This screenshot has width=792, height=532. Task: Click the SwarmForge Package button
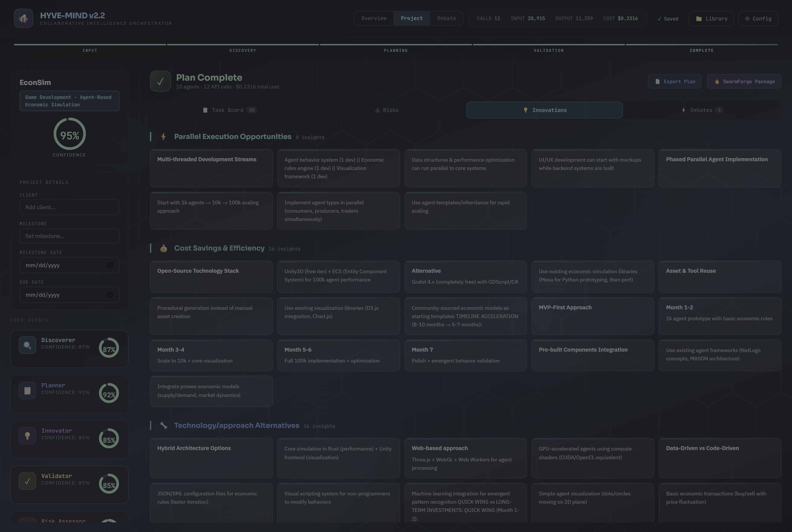744,82
